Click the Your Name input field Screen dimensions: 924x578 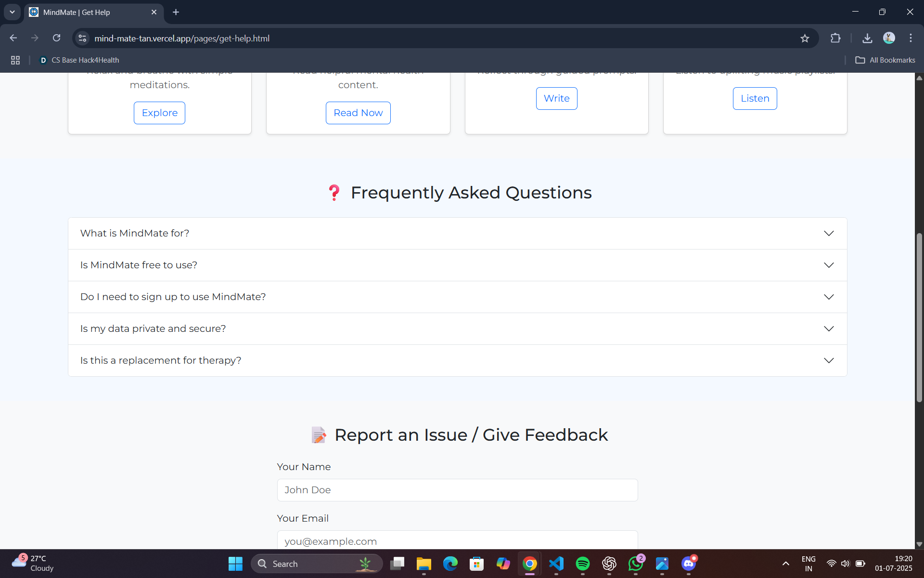pyautogui.click(x=457, y=490)
